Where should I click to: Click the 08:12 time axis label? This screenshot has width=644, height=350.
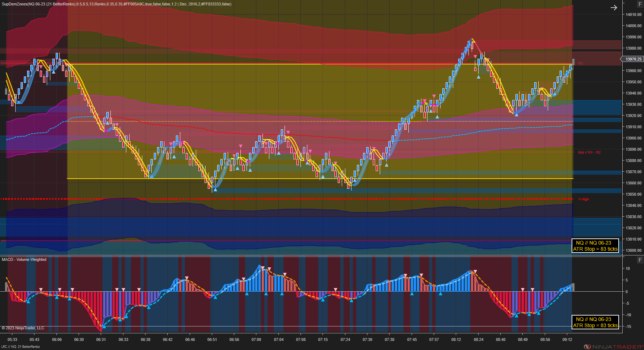click(x=456, y=339)
